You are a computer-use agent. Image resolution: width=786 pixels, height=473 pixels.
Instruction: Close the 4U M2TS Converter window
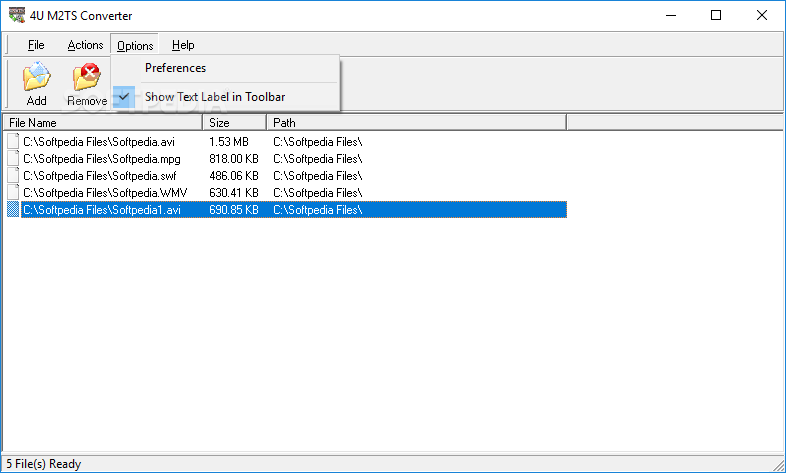coord(761,16)
